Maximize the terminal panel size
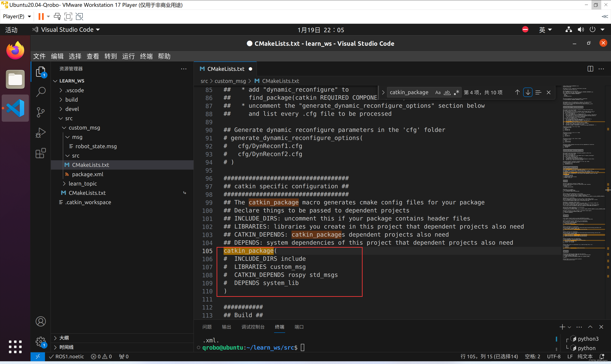This screenshot has width=611, height=364. click(590, 327)
